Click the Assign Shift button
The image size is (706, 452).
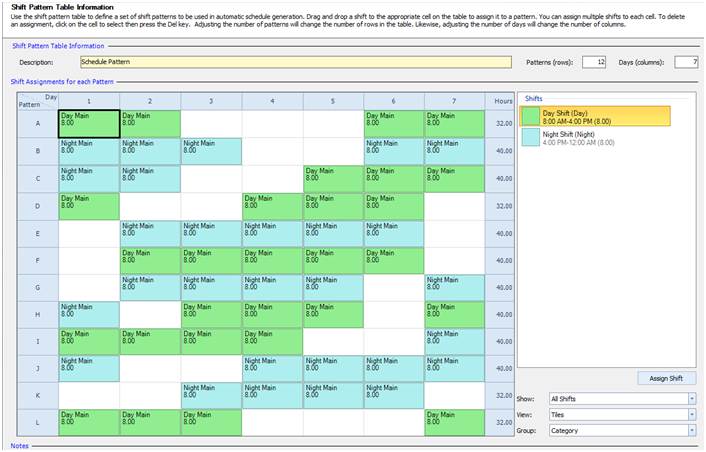666,378
